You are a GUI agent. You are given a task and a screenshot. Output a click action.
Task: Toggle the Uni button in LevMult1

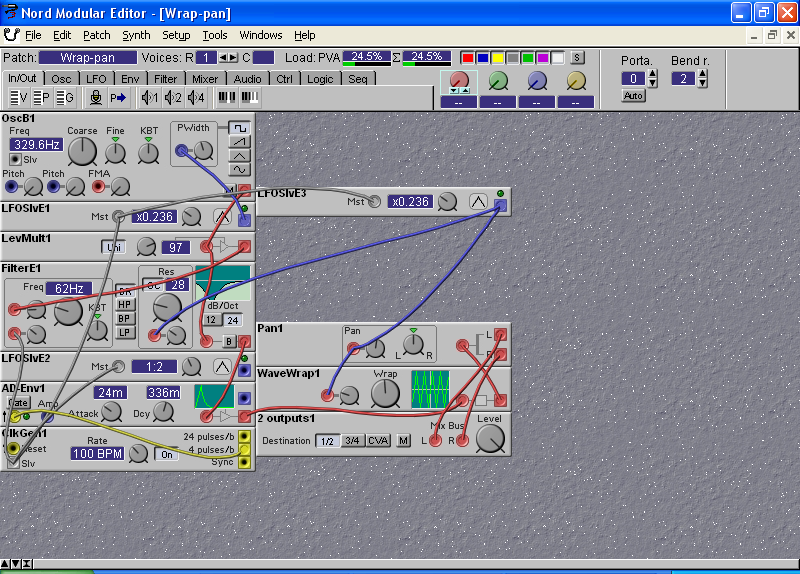coord(114,247)
